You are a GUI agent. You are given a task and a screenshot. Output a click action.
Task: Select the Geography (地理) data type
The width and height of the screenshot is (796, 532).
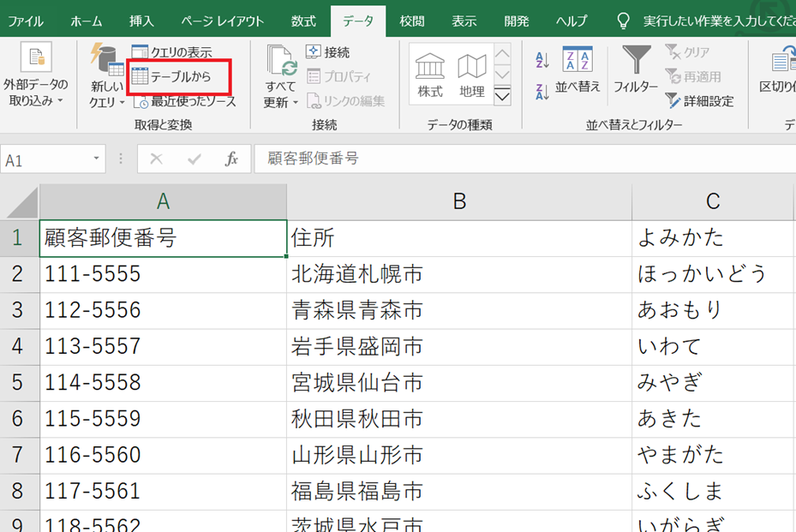tap(471, 75)
